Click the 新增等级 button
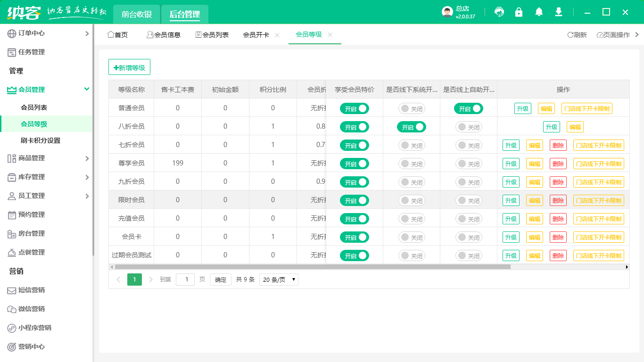Image resolution: width=644 pixels, height=362 pixels. (x=129, y=67)
